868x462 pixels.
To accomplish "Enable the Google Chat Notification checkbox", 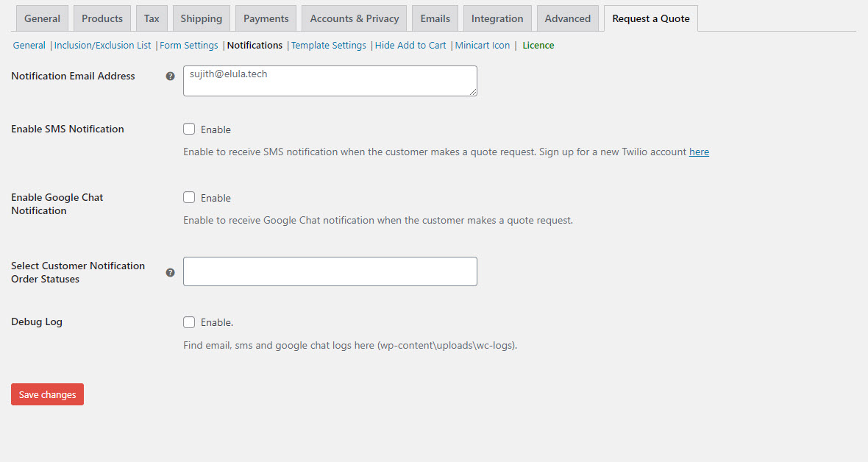I will (x=189, y=198).
